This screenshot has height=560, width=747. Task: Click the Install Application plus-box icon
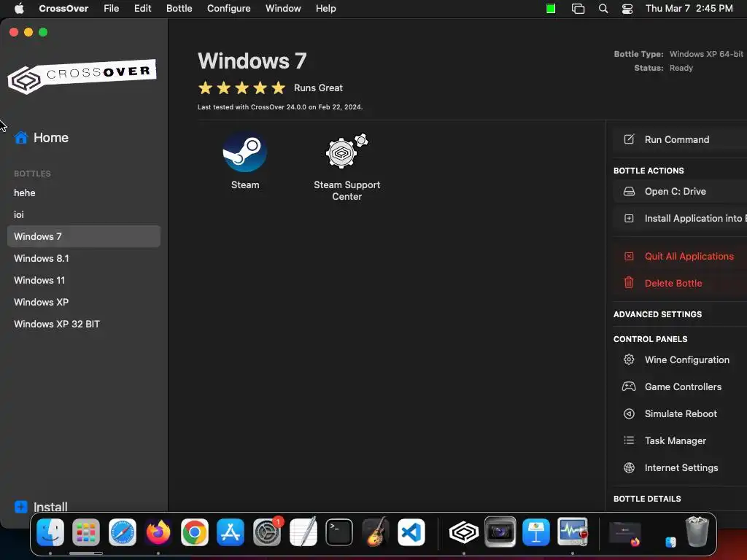[x=629, y=218]
